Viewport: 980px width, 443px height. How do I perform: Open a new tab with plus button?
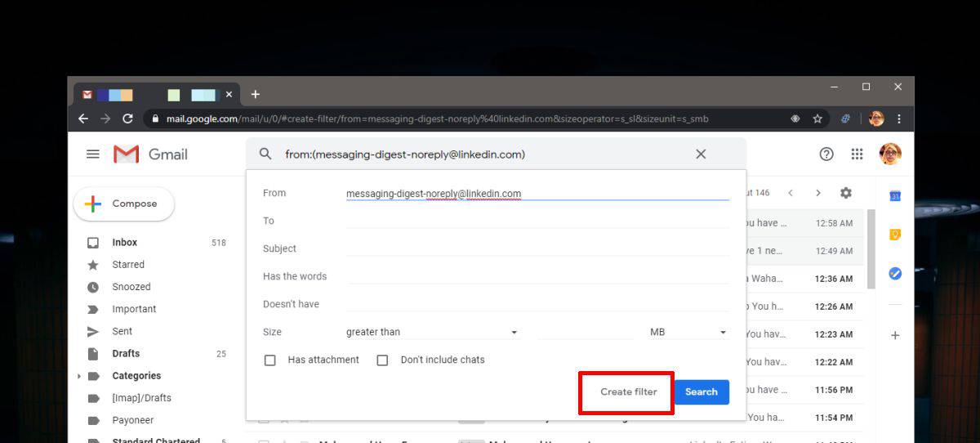click(x=255, y=95)
